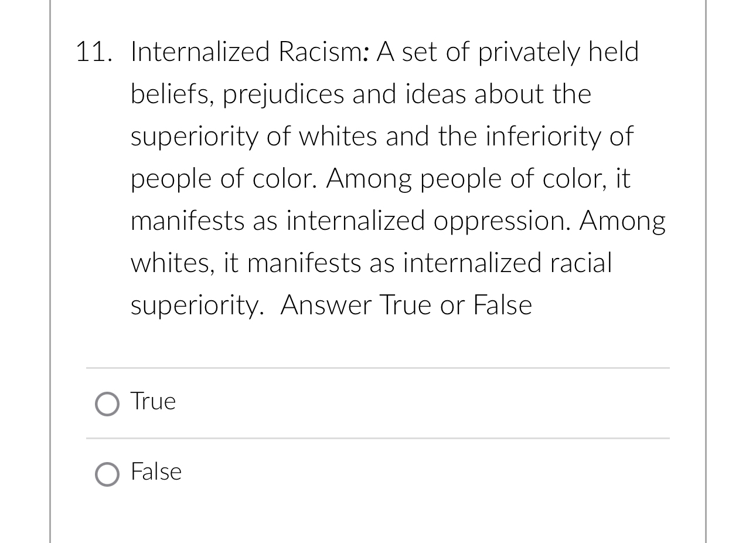Click the True answer label
756x543 pixels.
pyautogui.click(x=152, y=402)
